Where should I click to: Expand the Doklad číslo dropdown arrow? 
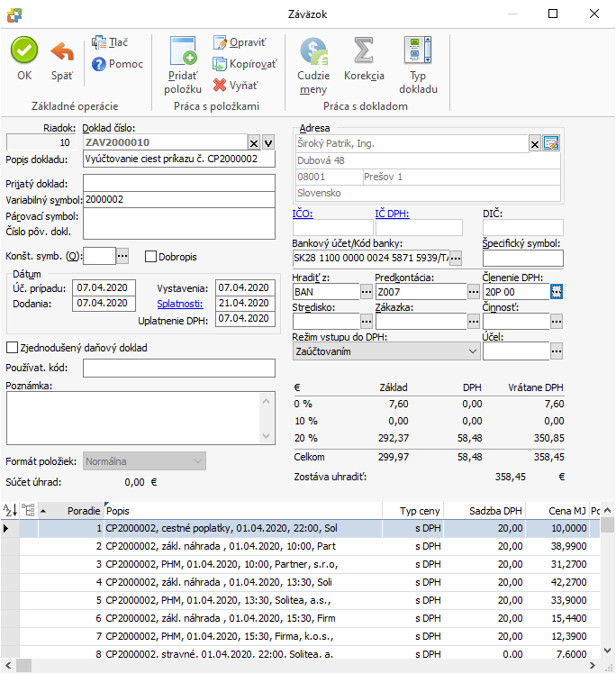click(x=268, y=143)
